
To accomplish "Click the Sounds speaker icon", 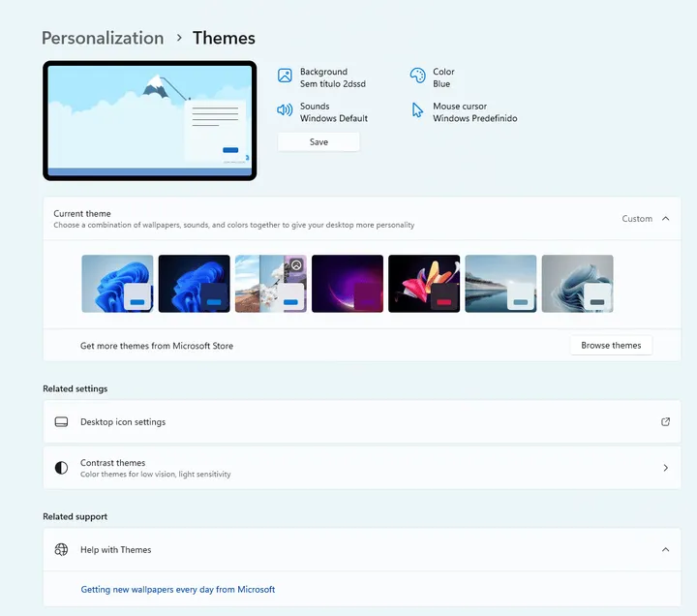I will coord(285,110).
